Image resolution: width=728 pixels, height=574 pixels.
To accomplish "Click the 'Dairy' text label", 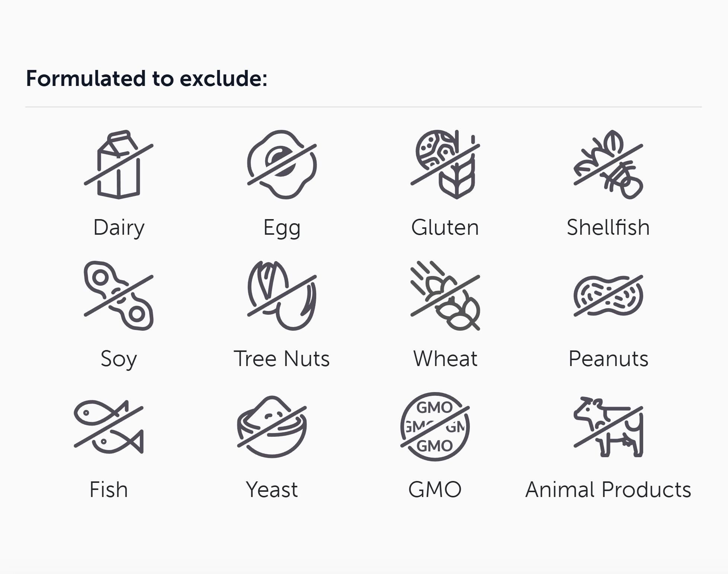I will coord(119,227).
